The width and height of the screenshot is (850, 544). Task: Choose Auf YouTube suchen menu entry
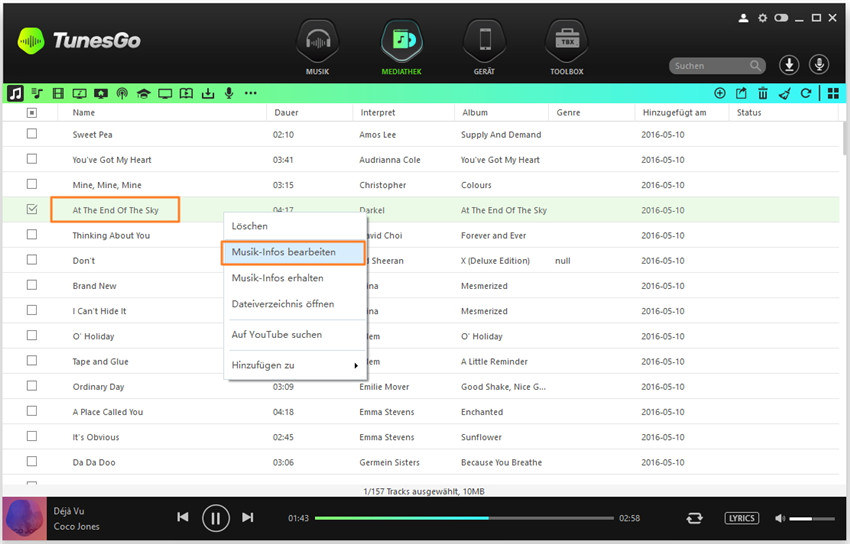[295, 334]
